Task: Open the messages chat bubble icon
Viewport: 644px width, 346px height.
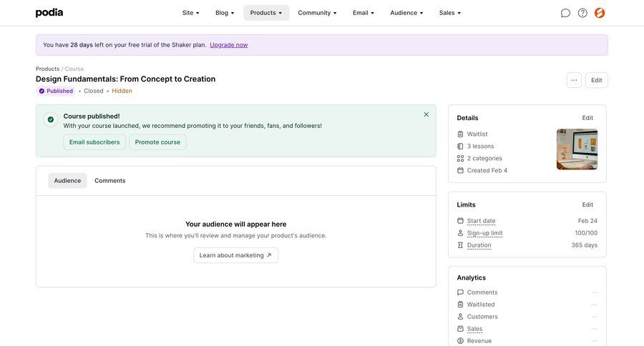Action: (x=565, y=13)
